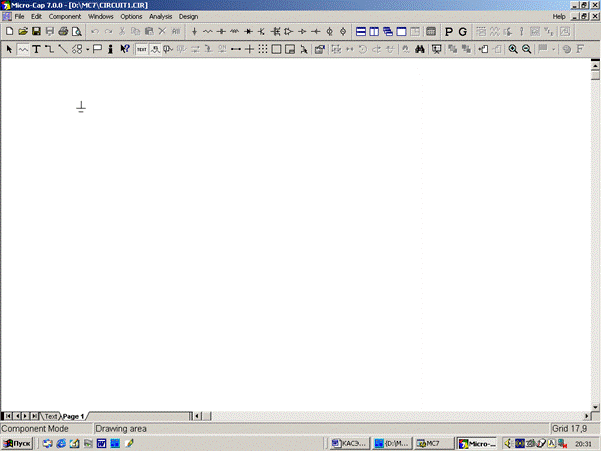Open print preview

point(77,31)
